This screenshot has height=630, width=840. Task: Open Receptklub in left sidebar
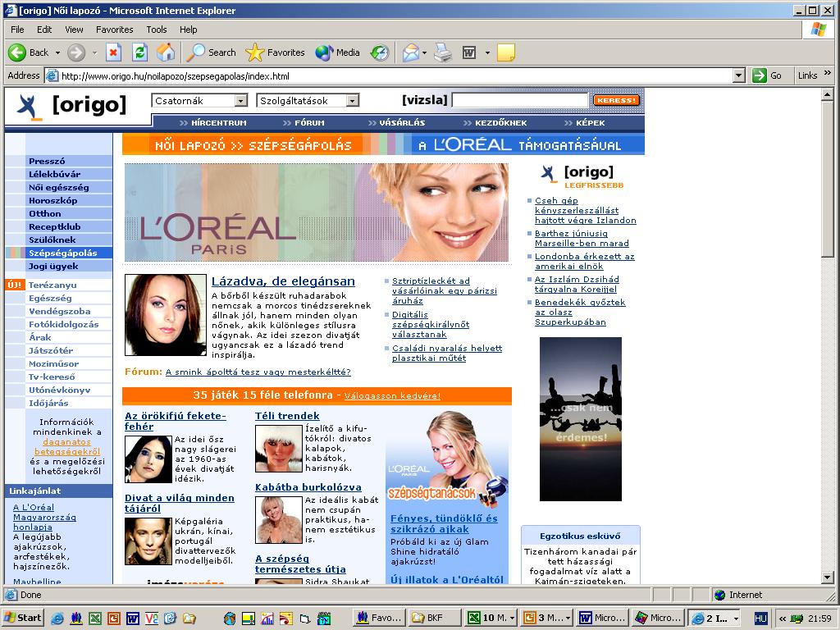(55, 226)
